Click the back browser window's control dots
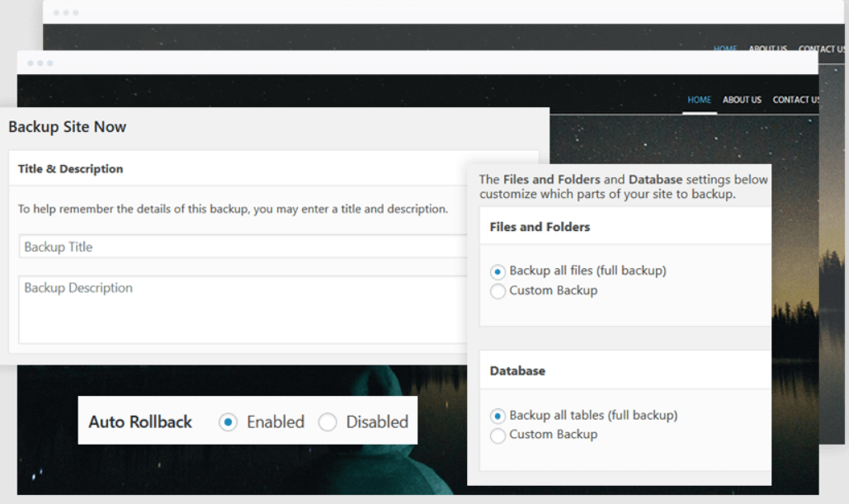This screenshot has width=849, height=504. (66, 12)
